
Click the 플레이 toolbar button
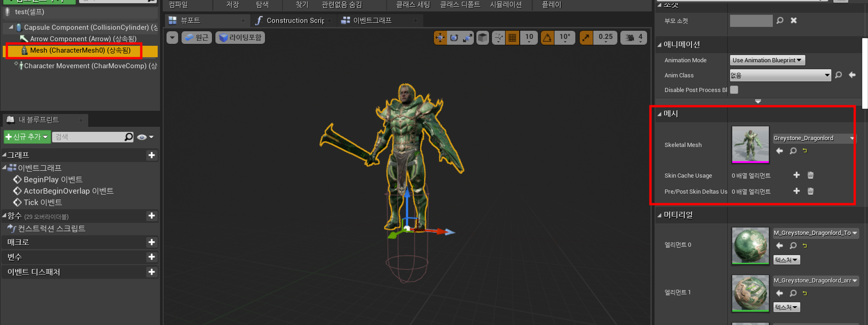coord(551,5)
